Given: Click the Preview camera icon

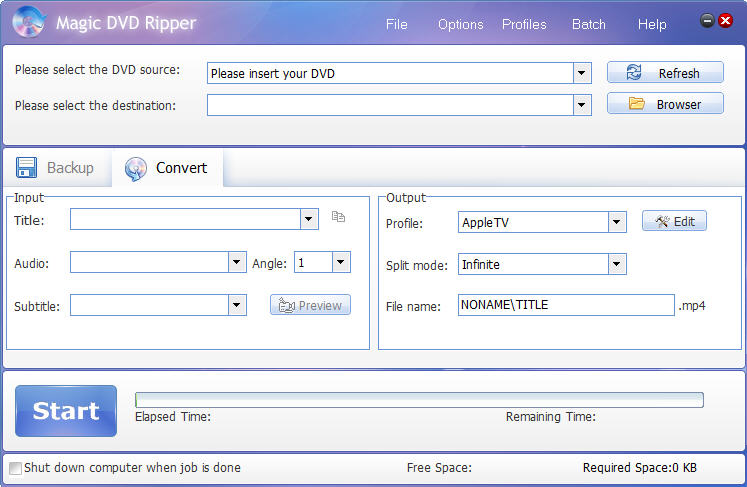Looking at the screenshot, I should (x=287, y=305).
